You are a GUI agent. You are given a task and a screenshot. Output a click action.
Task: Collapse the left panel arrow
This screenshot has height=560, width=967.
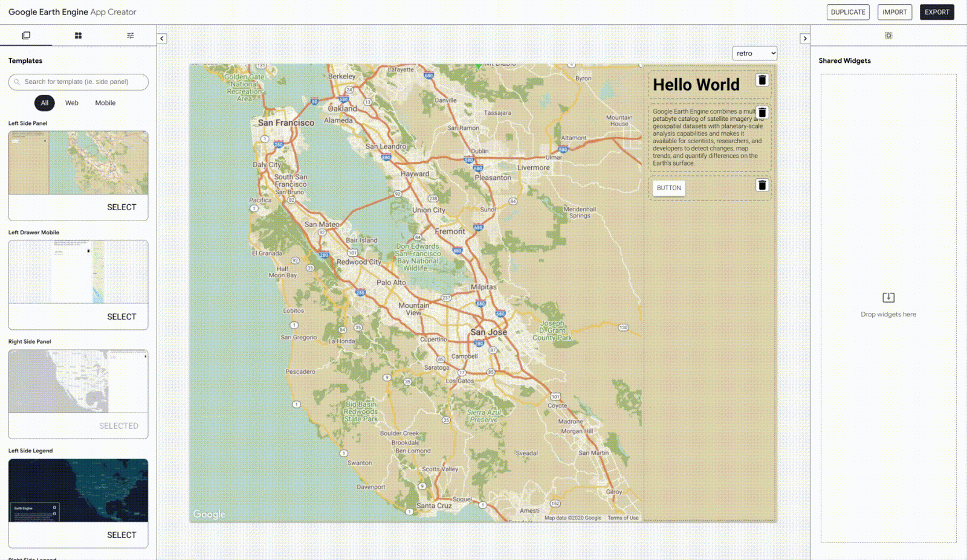162,38
